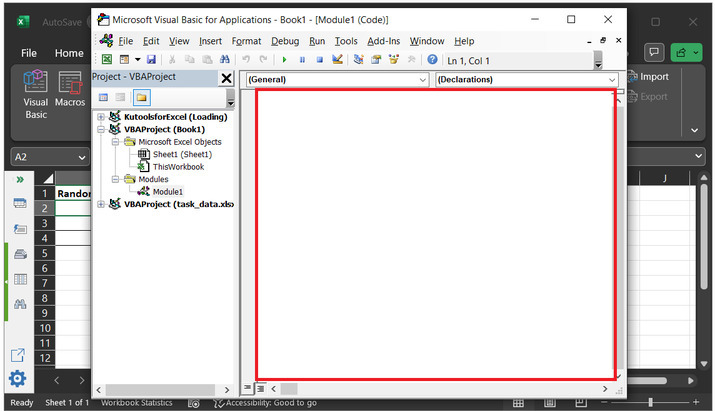Click View Microsoft Excel icon in VBA toolbar
Image resolution: width=715 pixels, height=411 pixels.
[107, 59]
